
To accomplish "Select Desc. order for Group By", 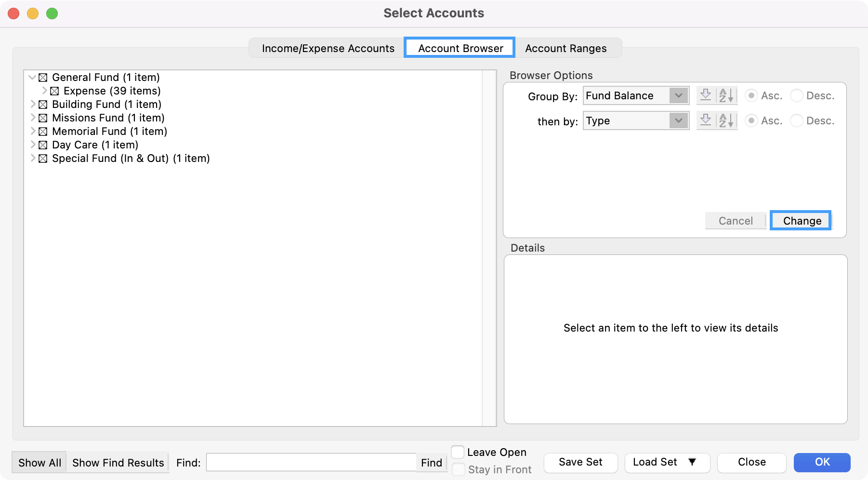I will coord(797,95).
